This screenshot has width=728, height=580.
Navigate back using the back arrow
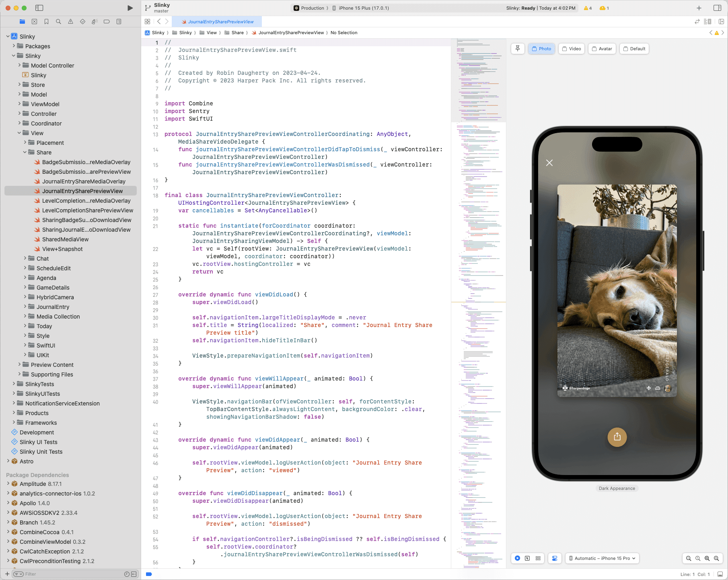(x=158, y=21)
